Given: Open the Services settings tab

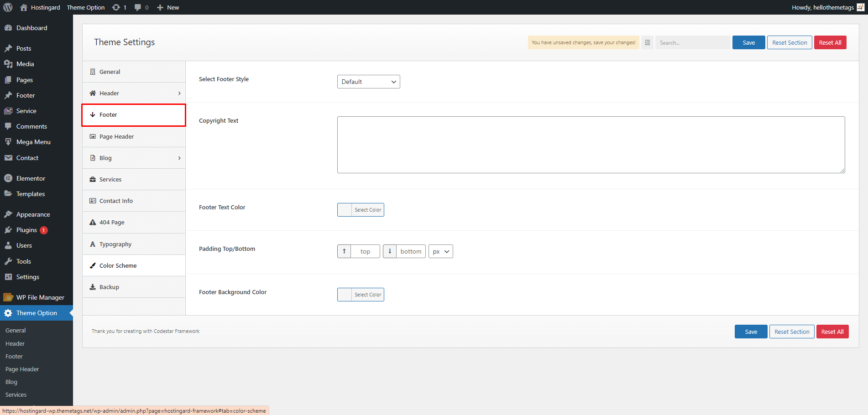Looking at the screenshot, I should point(134,179).
